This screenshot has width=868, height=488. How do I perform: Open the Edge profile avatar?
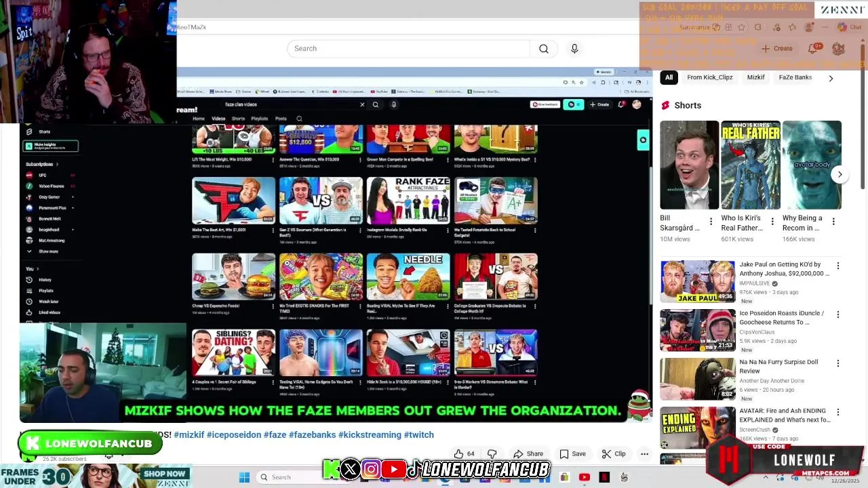point(808,27)
